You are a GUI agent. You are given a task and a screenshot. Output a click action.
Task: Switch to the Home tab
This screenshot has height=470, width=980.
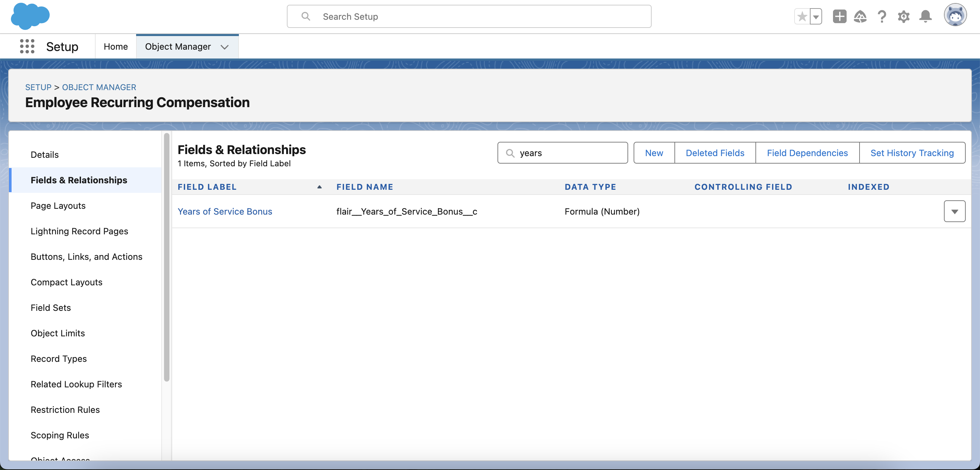[115, 46]
